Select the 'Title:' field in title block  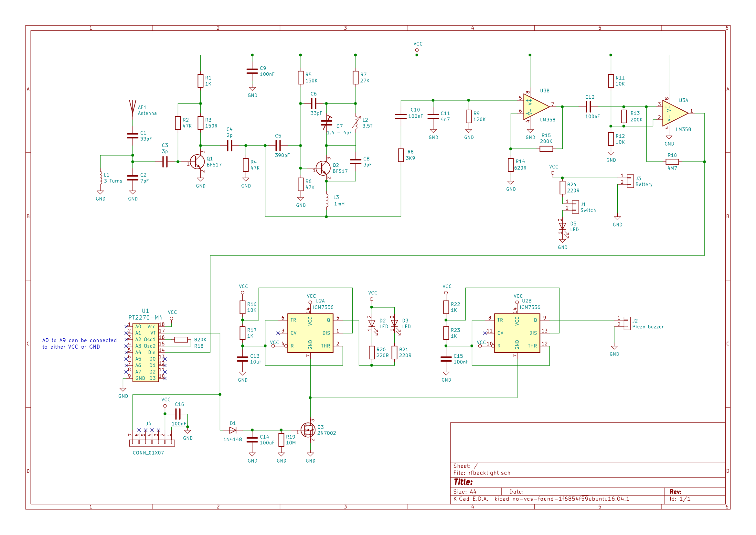(463, 482)
